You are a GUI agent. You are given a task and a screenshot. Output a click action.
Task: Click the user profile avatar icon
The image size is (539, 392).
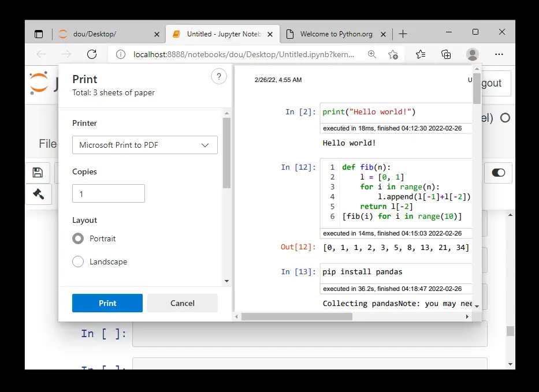(x=473, y=54)
